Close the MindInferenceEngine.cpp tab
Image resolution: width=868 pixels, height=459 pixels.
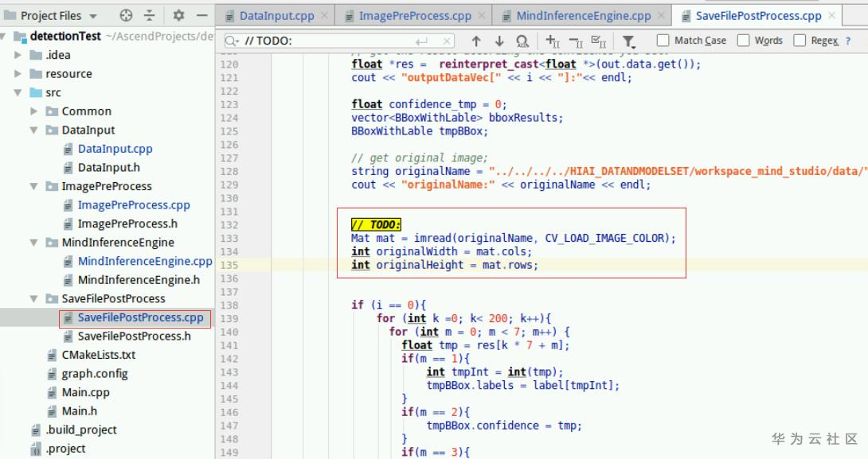coord(661,15)
